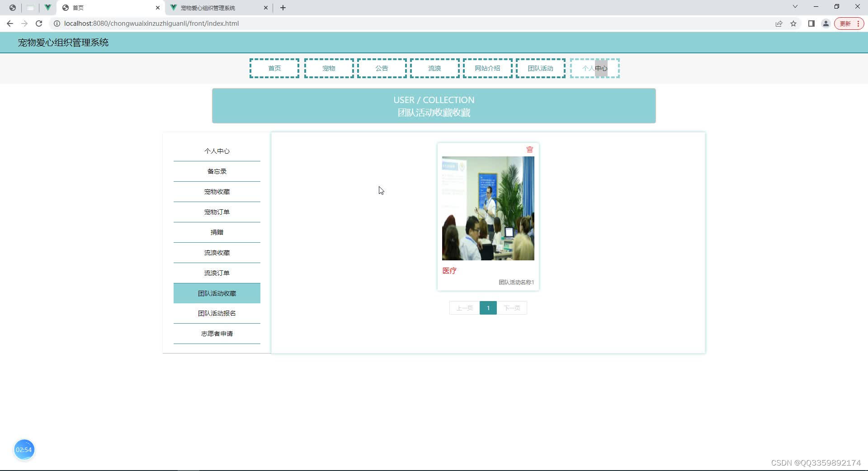
Task: Open the tab search dropdown arrow
Action: pos(795,7)
